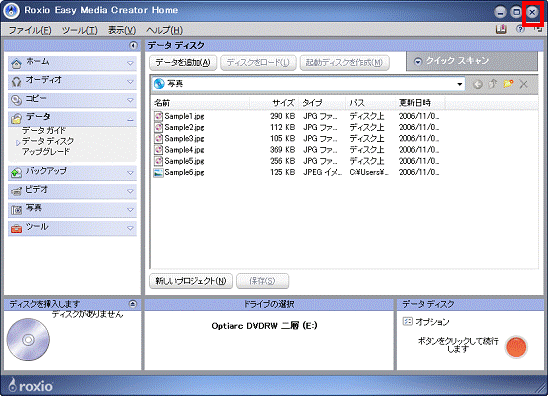This screenshot has height=396, width=548.
Task: Expand the バックアップ section chevron
Action: tap(130, 173)
